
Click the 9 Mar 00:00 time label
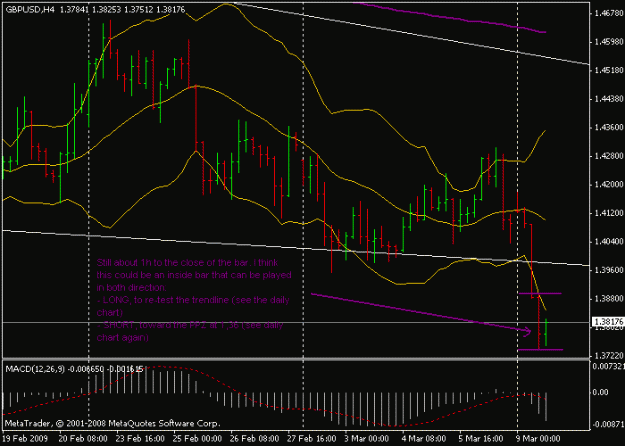pyautogui.click(x=538, y=438)
